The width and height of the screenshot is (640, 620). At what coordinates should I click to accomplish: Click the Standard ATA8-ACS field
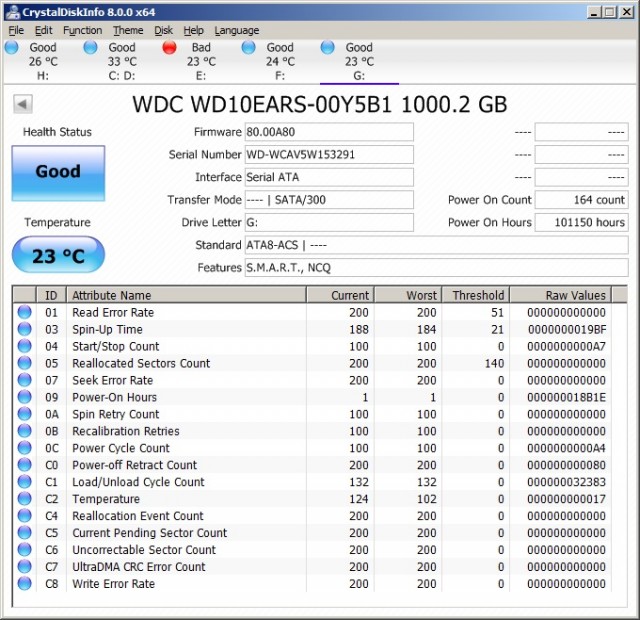[x=436, y=245]
